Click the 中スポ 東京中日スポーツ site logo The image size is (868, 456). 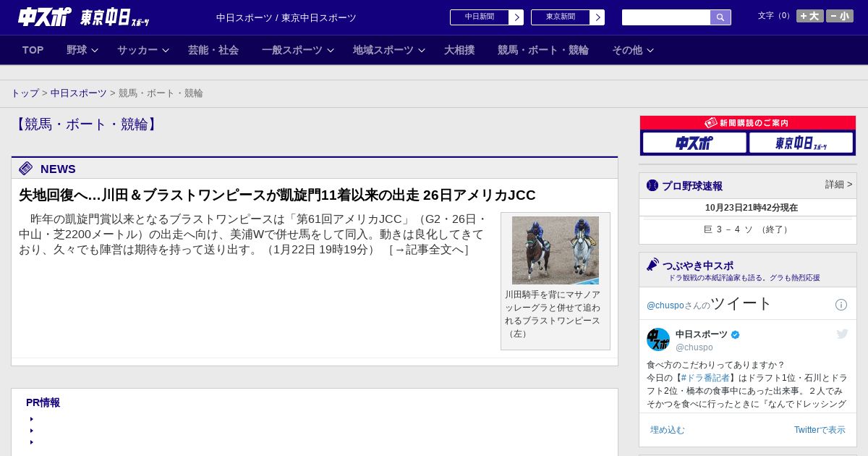[x=84, y=17]
